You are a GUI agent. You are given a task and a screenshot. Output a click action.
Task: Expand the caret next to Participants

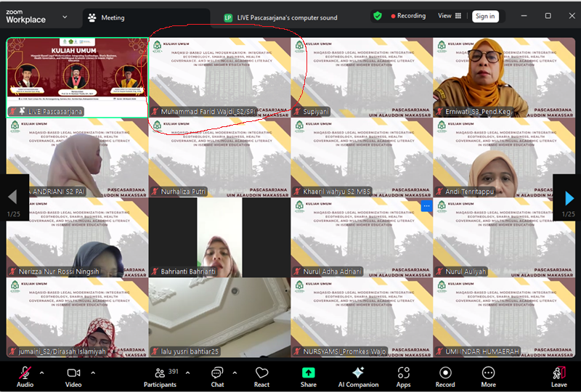click(x=188, y=372)
